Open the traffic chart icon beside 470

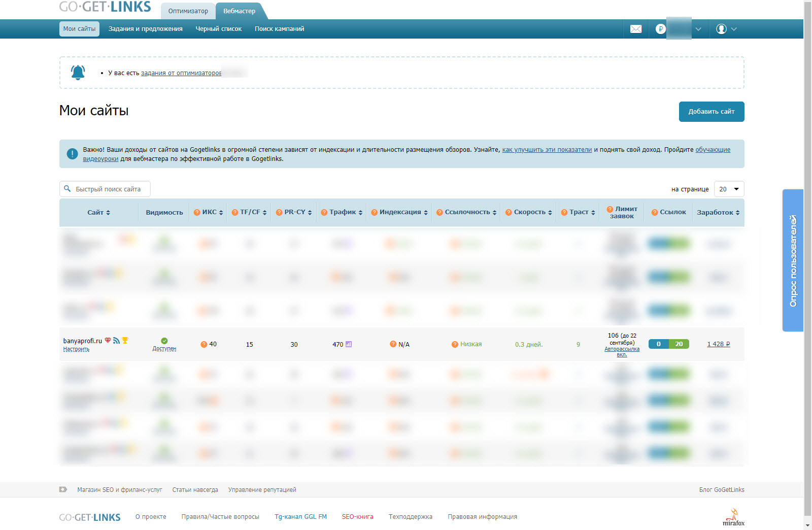349,344
